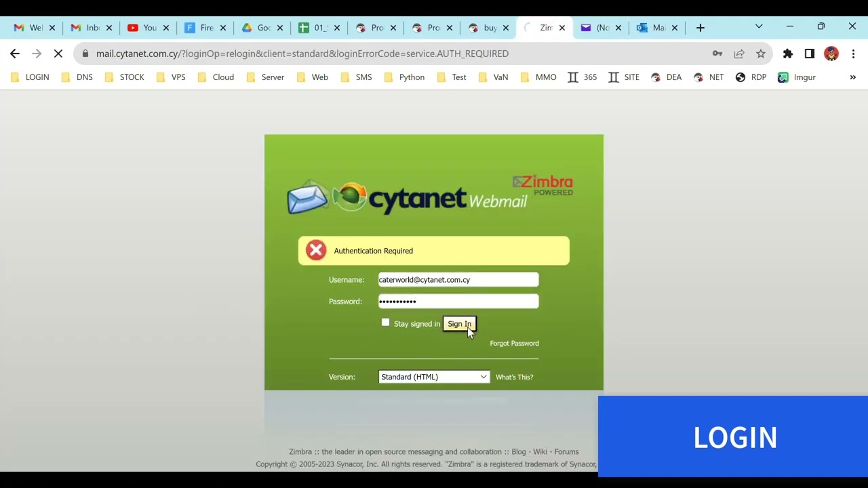The image size is (868, 488).
Task: Click the Sign In button
Action: pos(459,324)
